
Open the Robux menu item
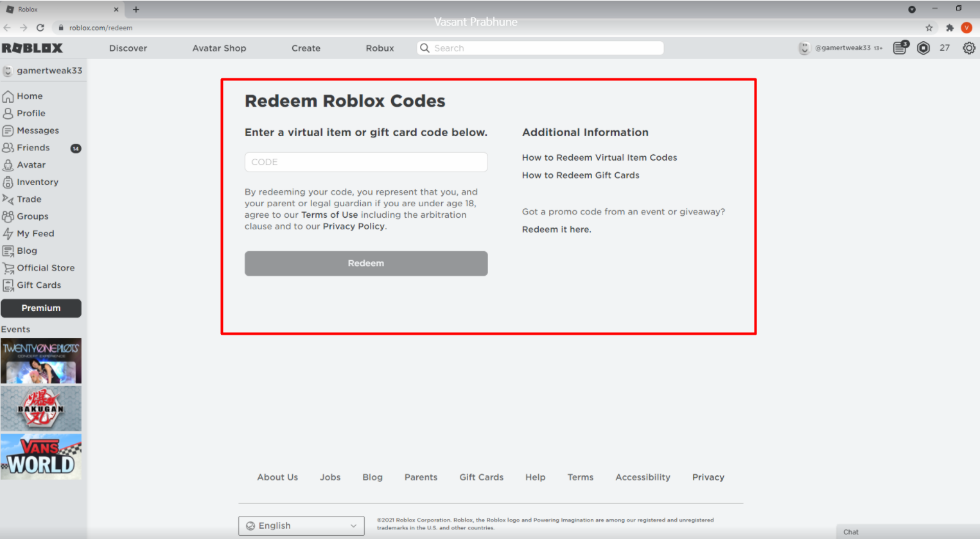pos(380,48)
